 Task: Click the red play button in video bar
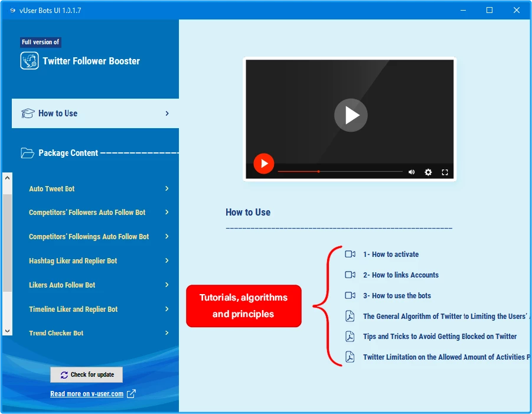(263, 164)
